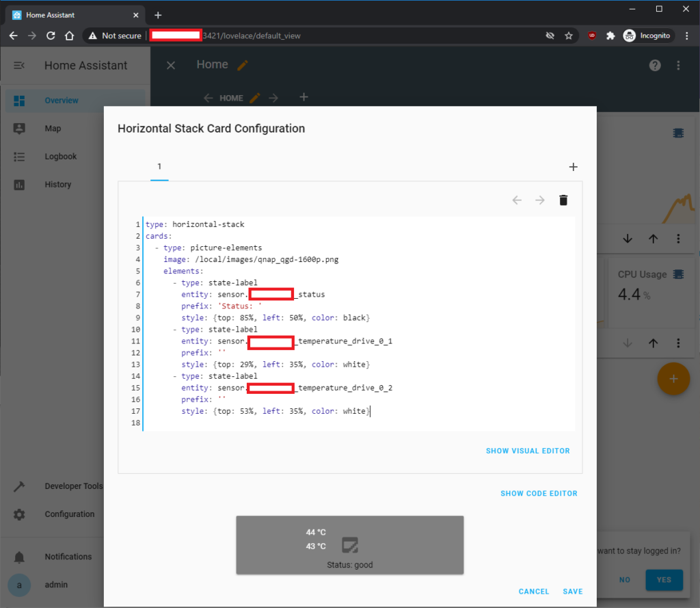This screenshot has width=700, height=608.
Task: Move the CPU Usage card up
Action: tap(653, 343)
